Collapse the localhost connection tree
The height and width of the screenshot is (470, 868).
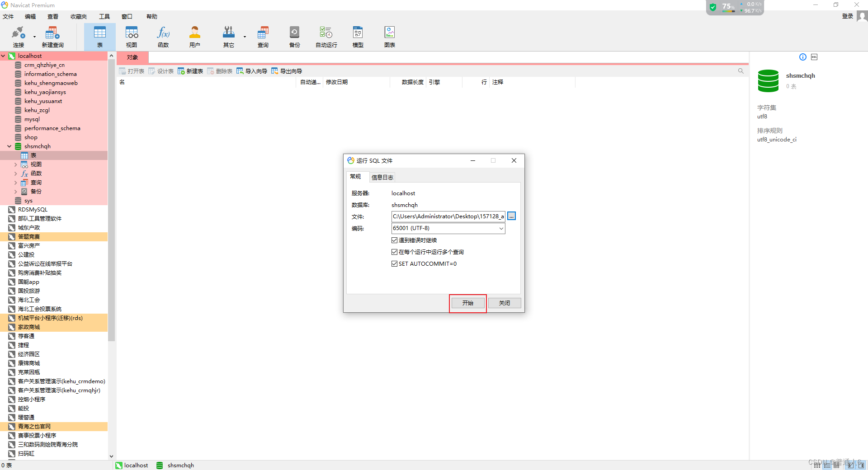[x=3, y=56]
